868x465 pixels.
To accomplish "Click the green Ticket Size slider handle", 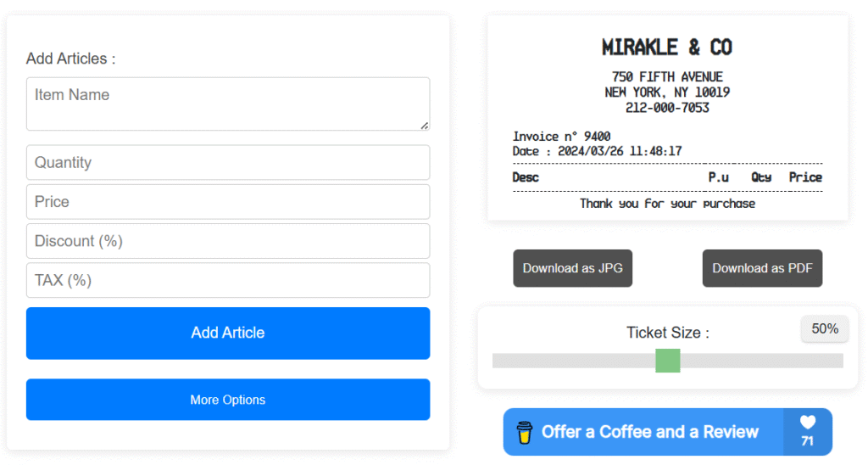I will coord(668,361).
